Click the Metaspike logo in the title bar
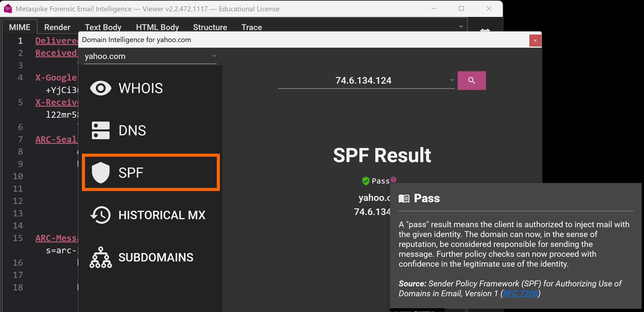This screenshot has width=644, height=312. click(8, 9)
